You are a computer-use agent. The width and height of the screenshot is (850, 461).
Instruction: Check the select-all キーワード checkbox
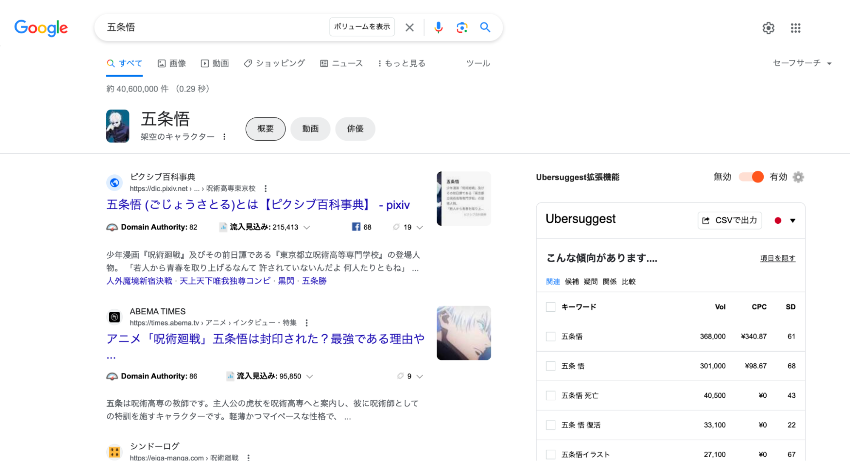pyautogui.click(x=551, y=307)
